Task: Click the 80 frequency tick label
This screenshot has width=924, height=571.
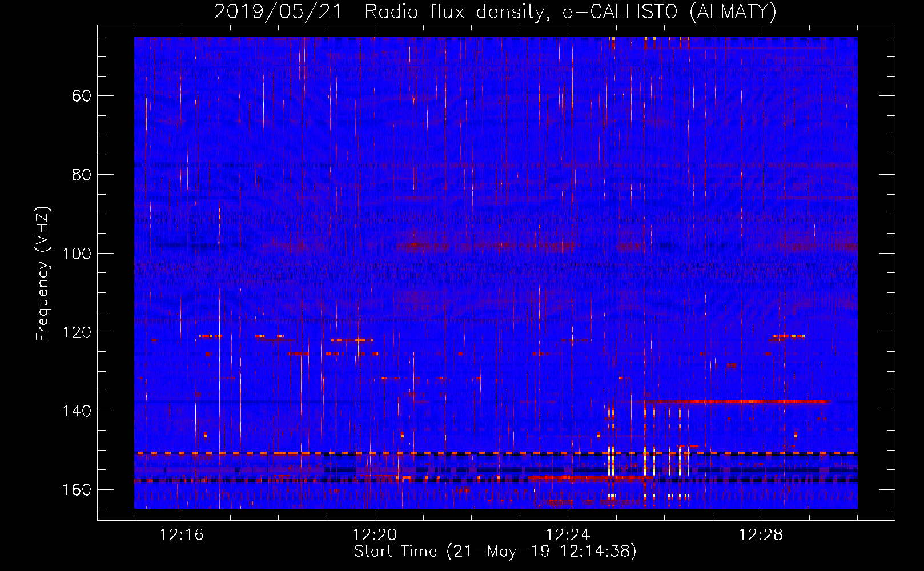Action: 82,175
